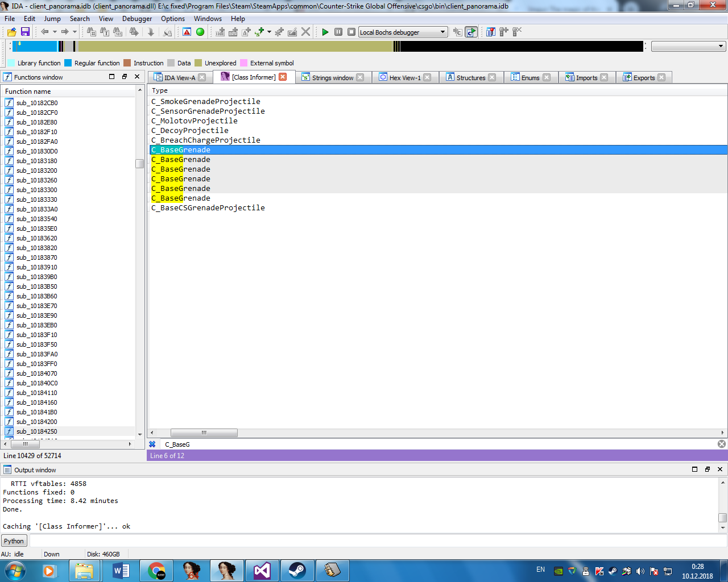Viewport: 728px width, 582px height.
Task: Switch to the Strings window tab
Action: 332,78
